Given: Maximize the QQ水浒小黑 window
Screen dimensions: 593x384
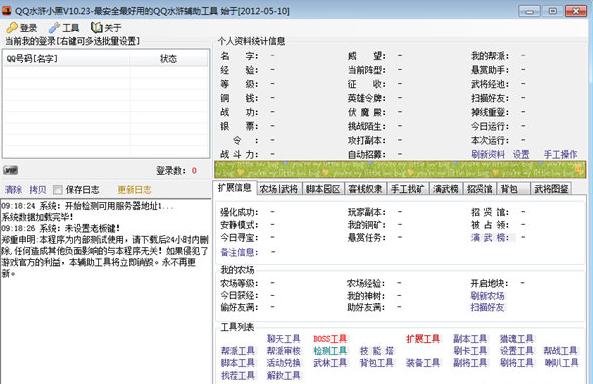Looking at the screenshot, I should coord(553,11).
